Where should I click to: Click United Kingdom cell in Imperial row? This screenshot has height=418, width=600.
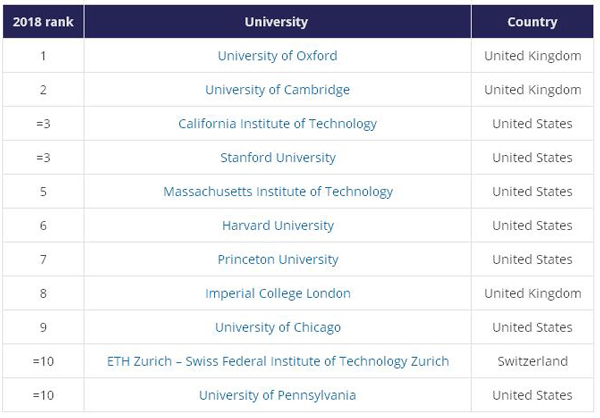click(x=532, y=294)
